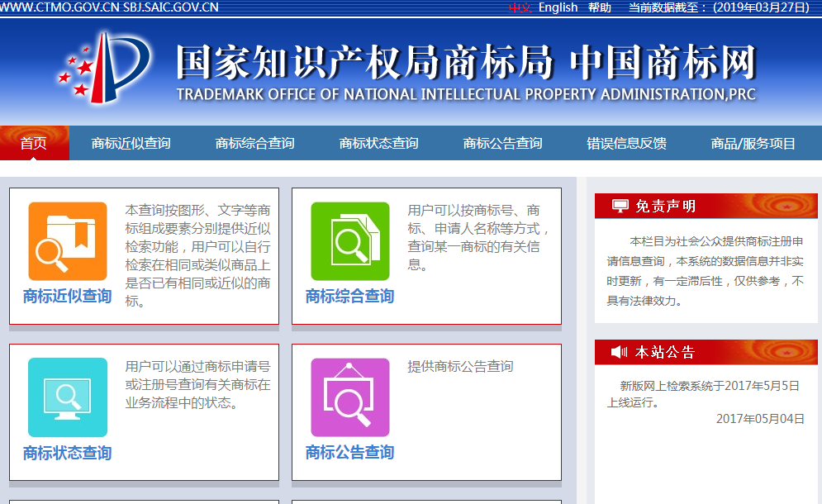Image resolution: width=822 pixels, height=504 pixels.
Task: Open 商标近似查询 in navigation bar
Action: pyautogui.click(x=131, y=143)
